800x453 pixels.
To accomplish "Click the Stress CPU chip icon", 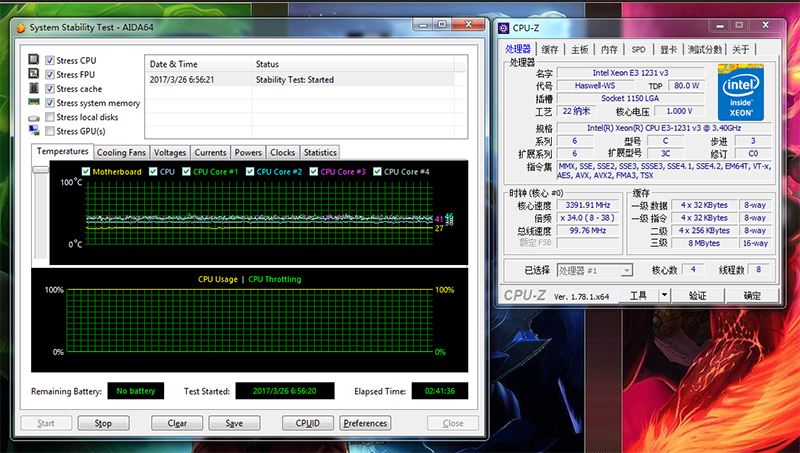I will pos(34,60).
